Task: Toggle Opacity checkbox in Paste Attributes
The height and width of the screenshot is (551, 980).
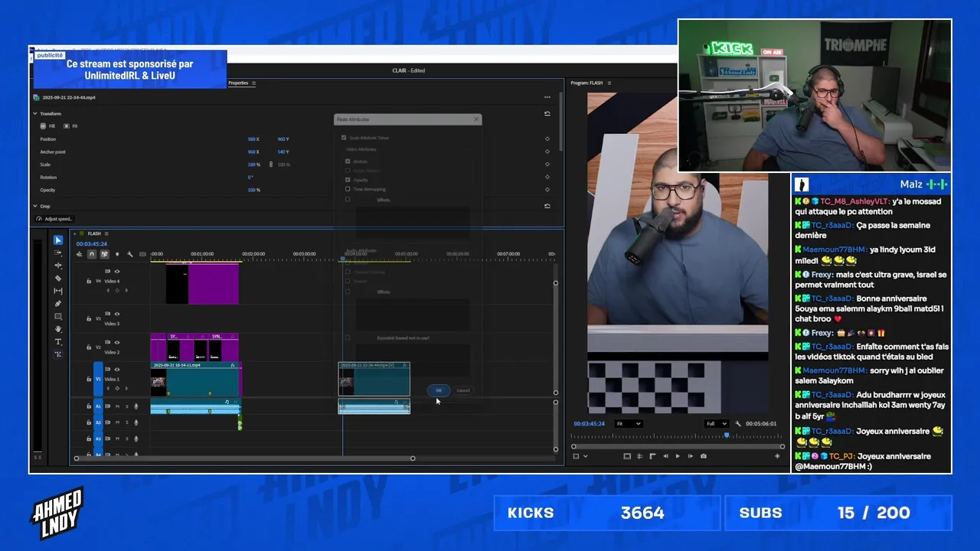Action: pos(348,180)
